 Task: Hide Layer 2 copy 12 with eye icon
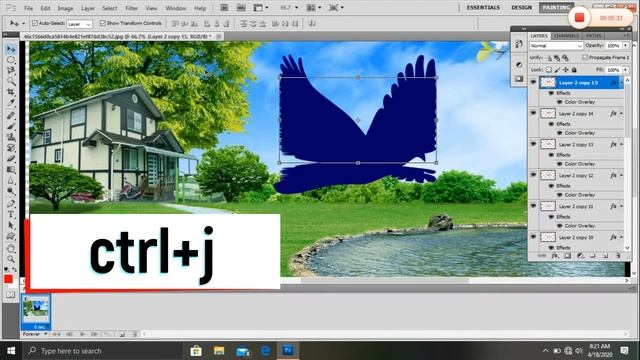coord(533,175)
